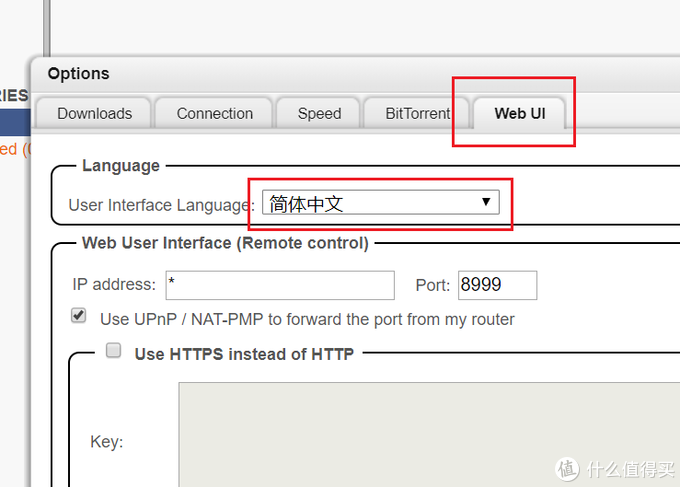This screenshot has width=680, height=487.
Task: Go to the BitTorrent tab
Action: coord(415,113)
